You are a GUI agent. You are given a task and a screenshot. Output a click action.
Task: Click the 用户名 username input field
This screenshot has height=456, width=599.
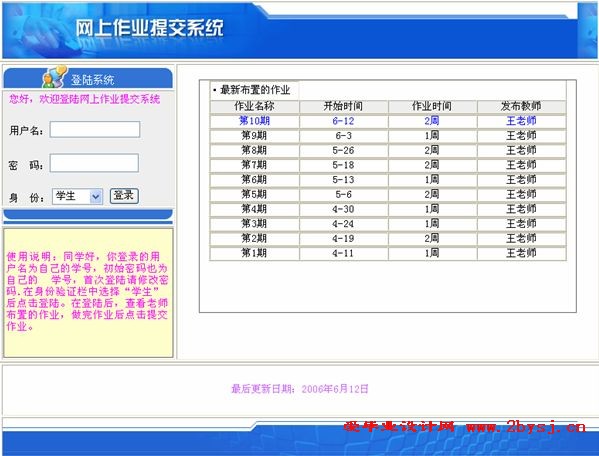95,129
